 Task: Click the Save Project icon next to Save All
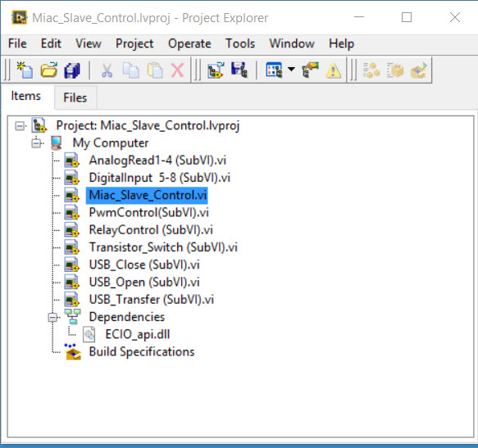239,70
